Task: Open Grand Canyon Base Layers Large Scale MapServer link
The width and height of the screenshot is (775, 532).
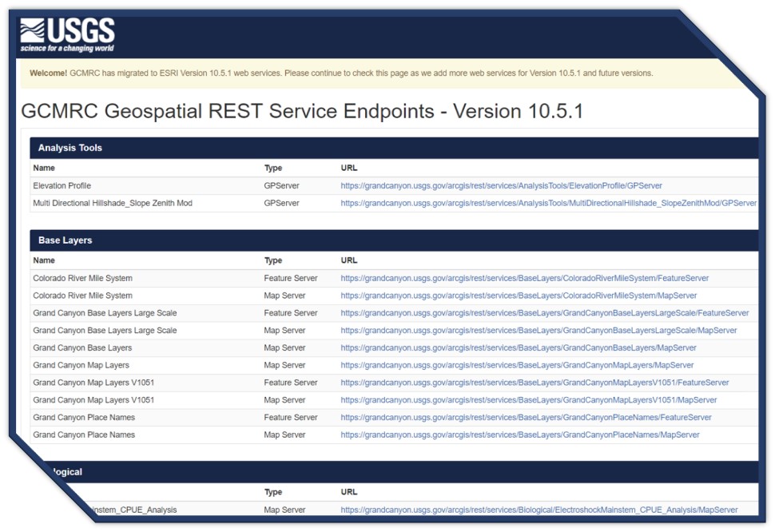Action: (539, 331)
